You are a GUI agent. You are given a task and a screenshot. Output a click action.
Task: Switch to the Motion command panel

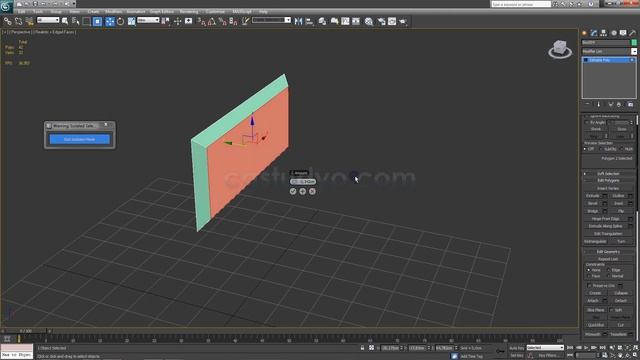click(613, 33)
